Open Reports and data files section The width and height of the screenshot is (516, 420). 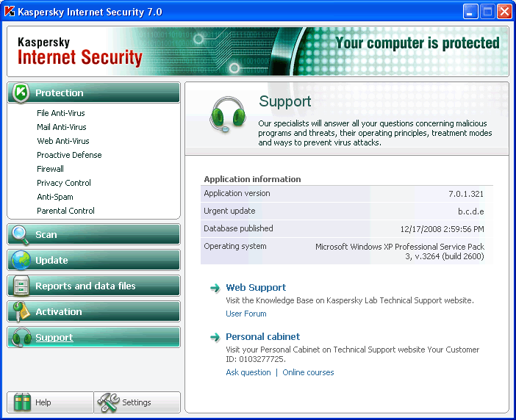(x=94, y=286)
